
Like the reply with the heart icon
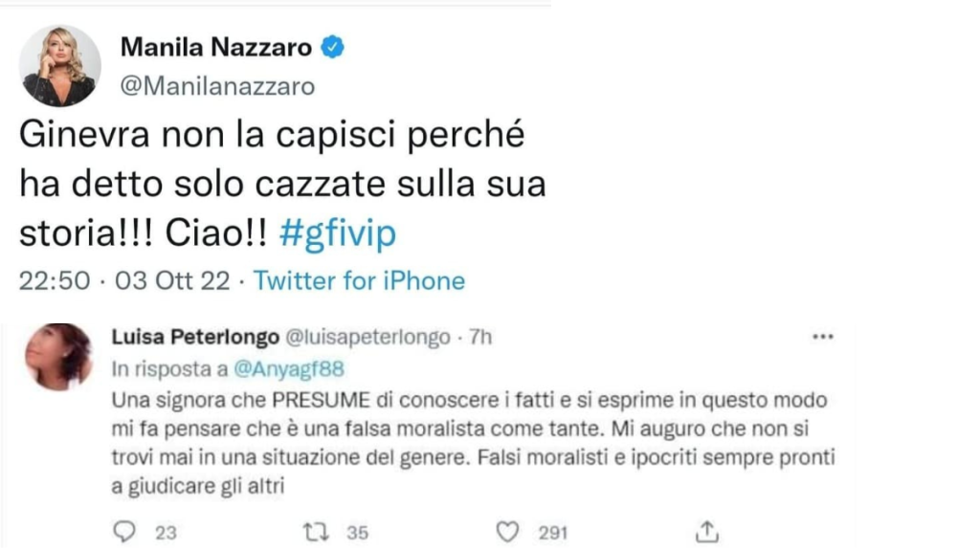[x=511, y=531]
